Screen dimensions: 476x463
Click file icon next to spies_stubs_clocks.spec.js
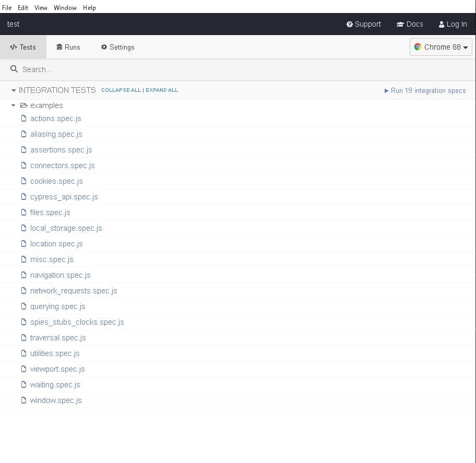tap(23, 322)
